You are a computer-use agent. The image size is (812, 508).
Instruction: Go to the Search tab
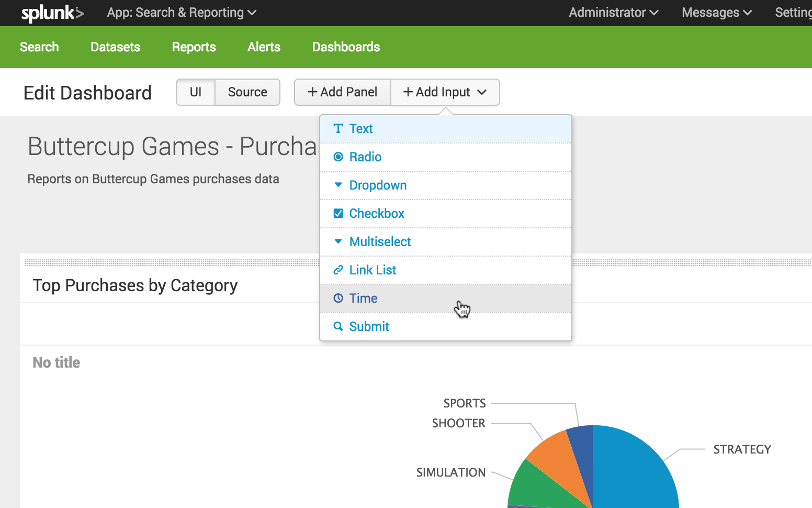(39, 47)
